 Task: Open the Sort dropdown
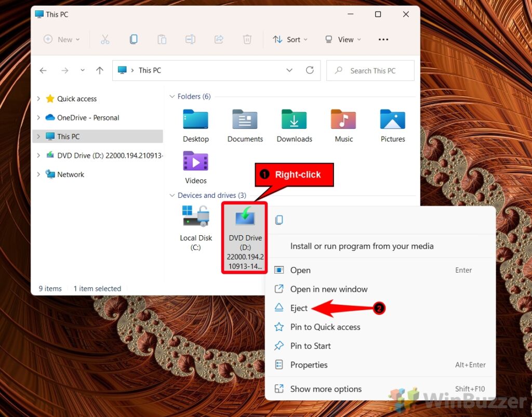point(290,39)
